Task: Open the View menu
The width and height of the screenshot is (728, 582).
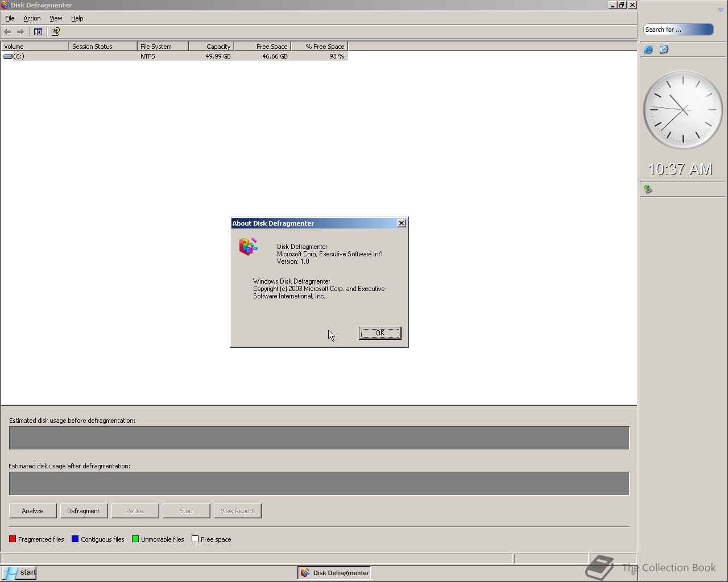Action: point(56,18)
